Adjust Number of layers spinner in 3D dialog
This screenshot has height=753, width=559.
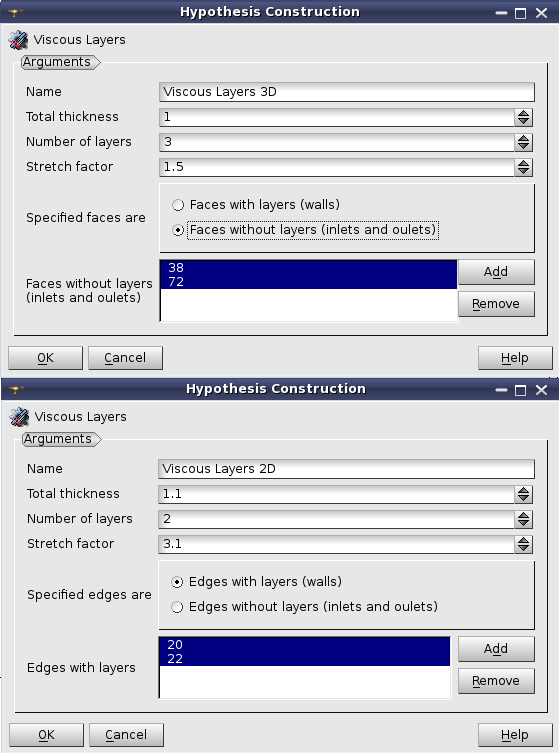[x=523, y=142]
